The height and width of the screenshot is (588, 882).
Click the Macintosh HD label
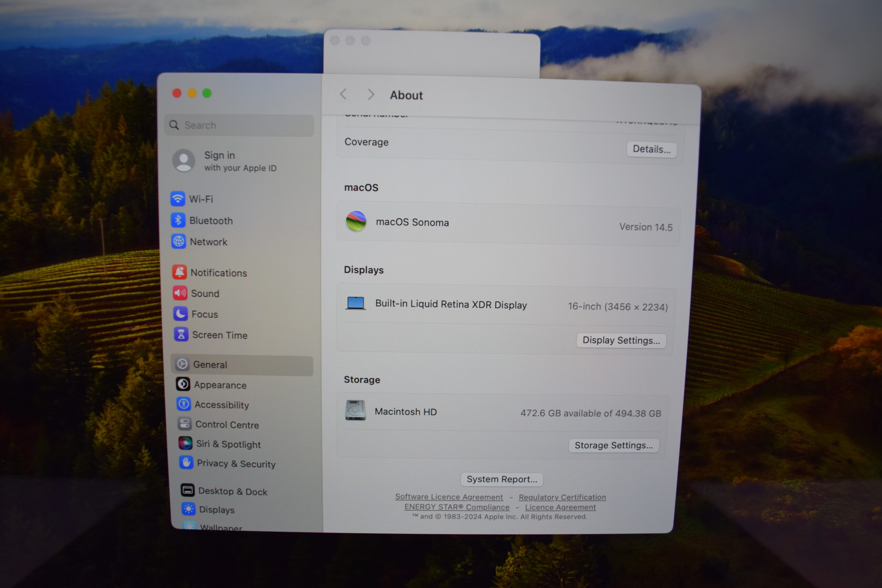coord(406,412)
